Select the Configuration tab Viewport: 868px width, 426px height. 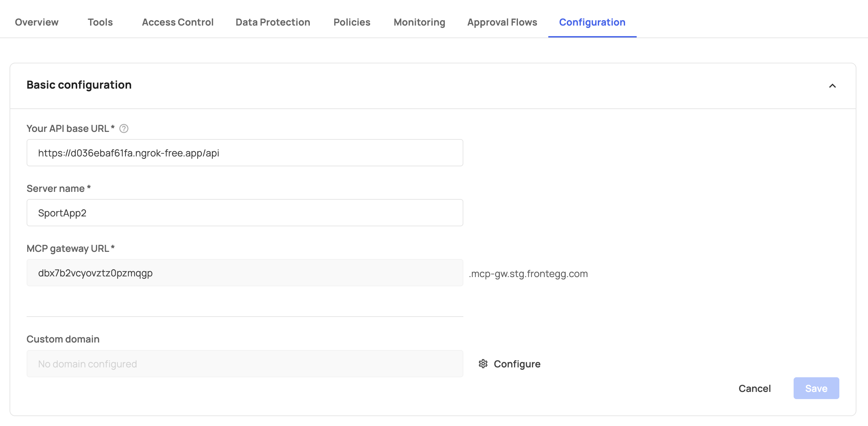pos(592,22)
